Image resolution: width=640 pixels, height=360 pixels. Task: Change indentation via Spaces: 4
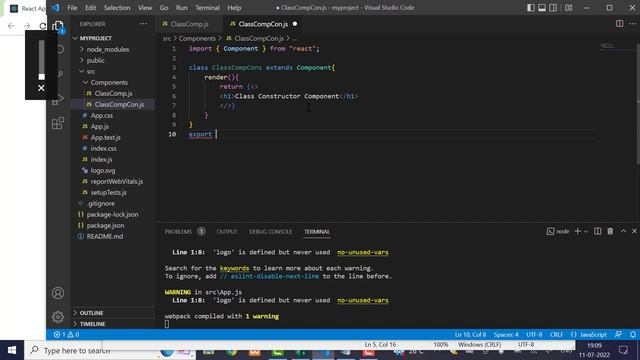tap(506, 334)
